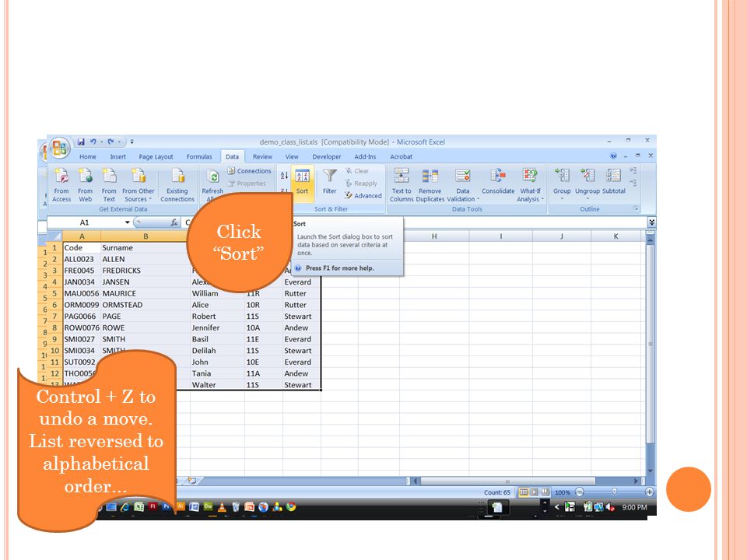This screenshot has height=560, width=747.
Task: Click zoom in plus button
Action: coord(649,492)
